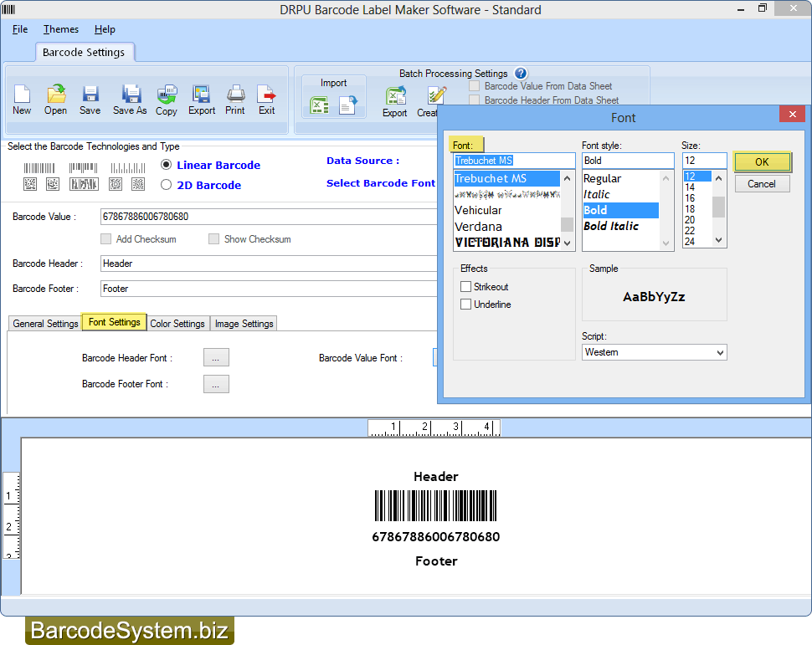This screenshot has width=812, height=645.
Task: Open Batch Processing Settings help icon
Action: [521, 74]
